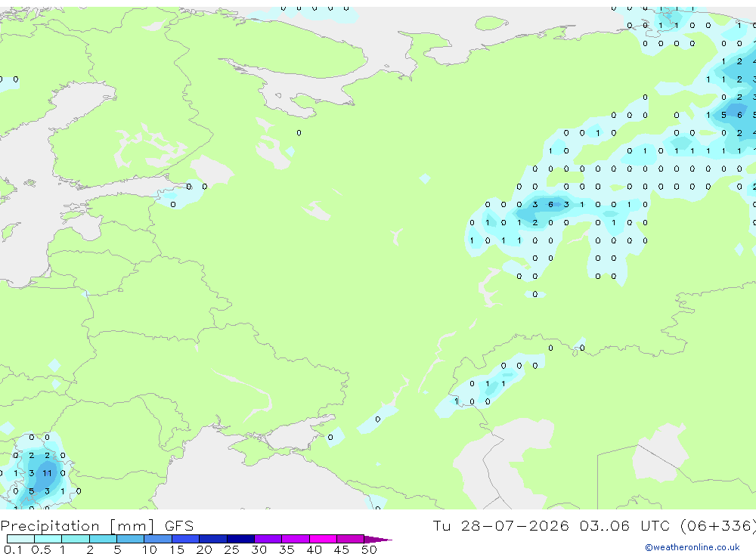Screen dimensions: 756x554
Task: Click the '0.5' legend scale label
Action: [41, 549]
